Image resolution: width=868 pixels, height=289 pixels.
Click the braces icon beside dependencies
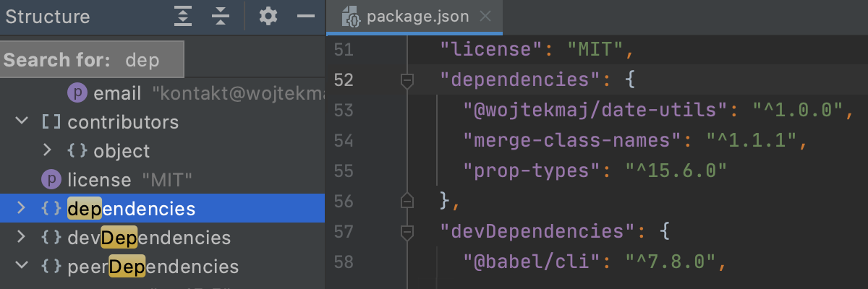(51, 209)
